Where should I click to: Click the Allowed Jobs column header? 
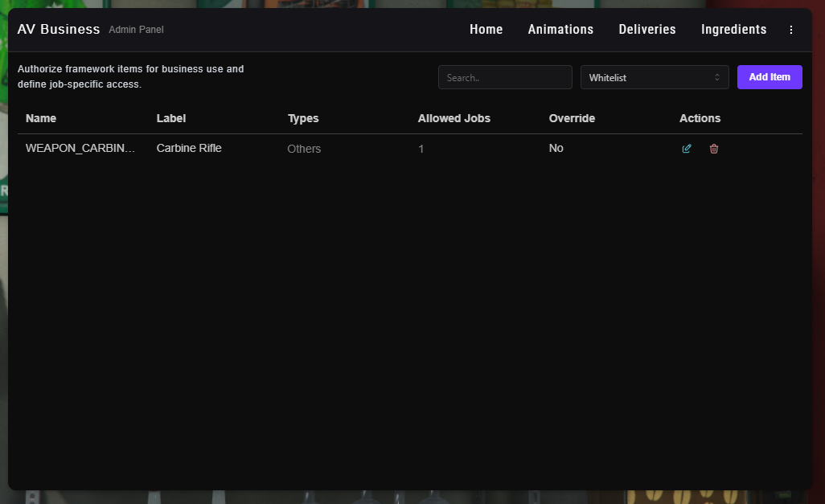pos(454,118)
